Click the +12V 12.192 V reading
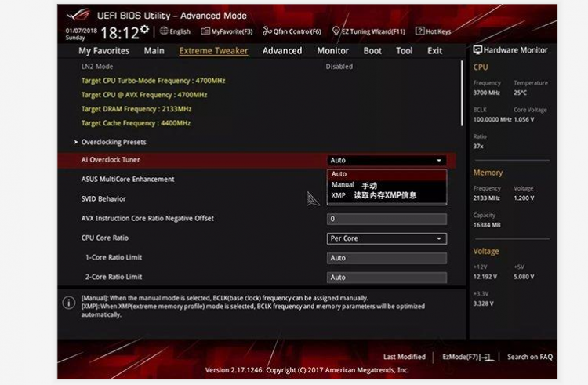Screen dimensions: 588x385 485,277
